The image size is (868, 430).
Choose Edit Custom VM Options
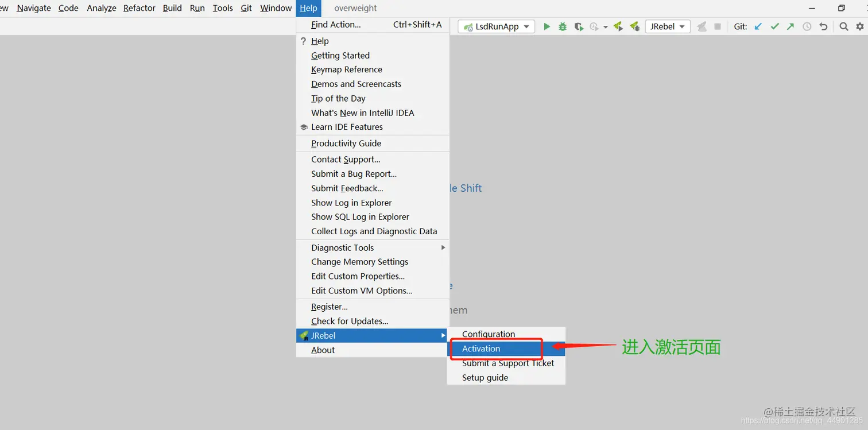tap(372, 290)
